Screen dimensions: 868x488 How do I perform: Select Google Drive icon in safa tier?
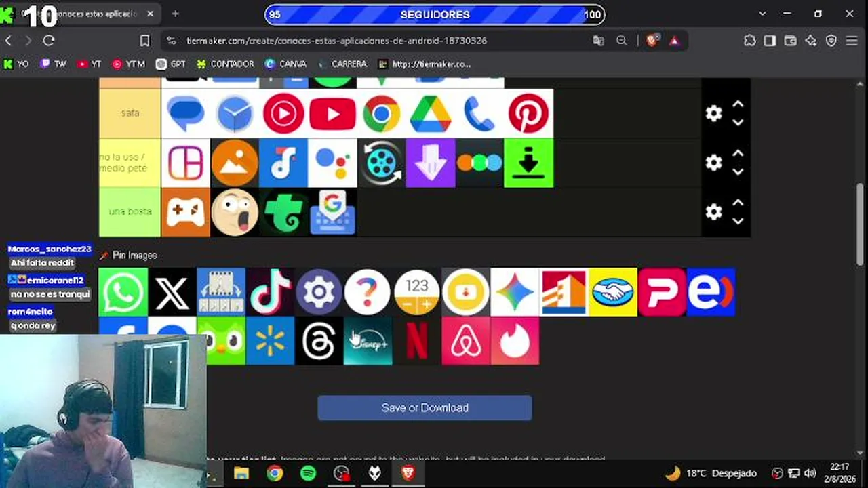click(x=431, y=113)
